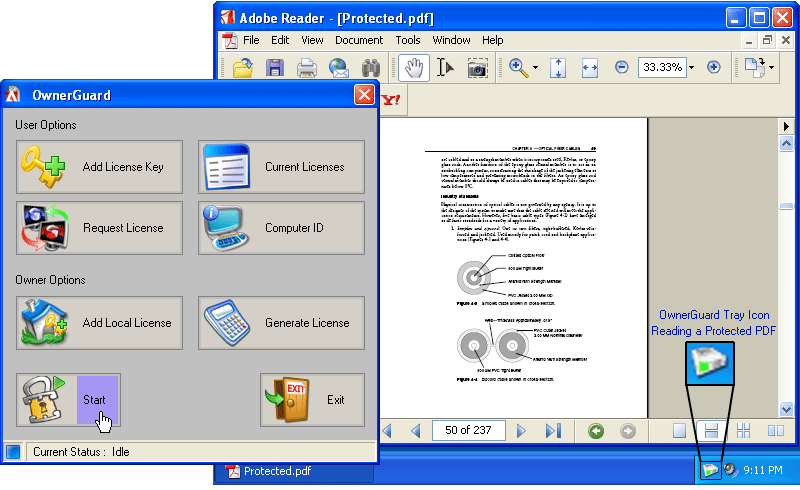800x490 pixels.
Task: Go to next view gray arrow
Action: point(628,431)
